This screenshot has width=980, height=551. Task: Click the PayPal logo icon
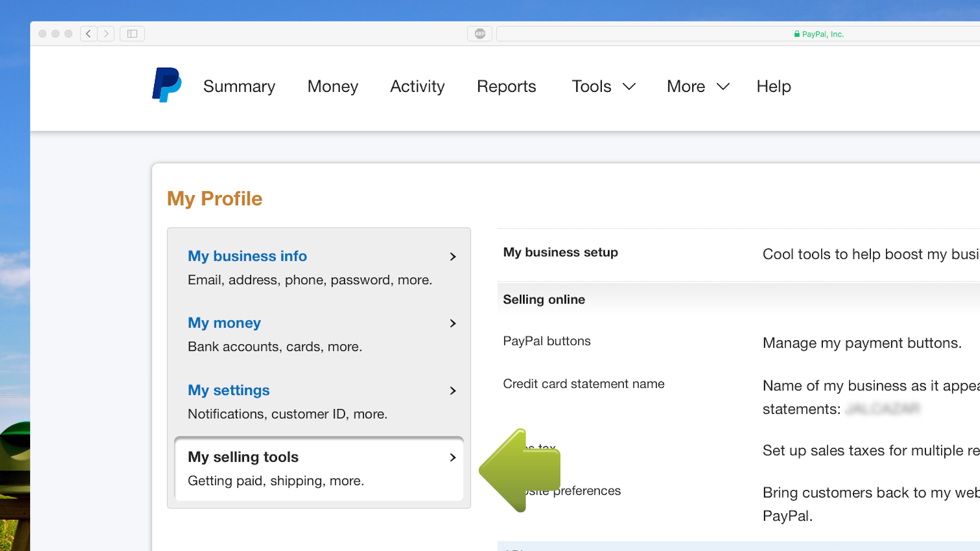(x=167, y=85)
